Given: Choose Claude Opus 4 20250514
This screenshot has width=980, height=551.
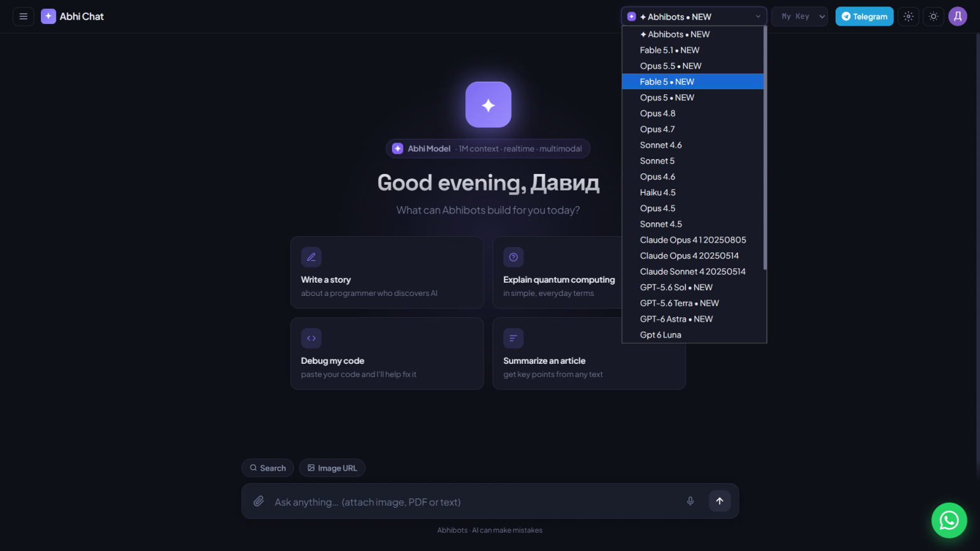Looking at the screenshot, I should [692, 256].
